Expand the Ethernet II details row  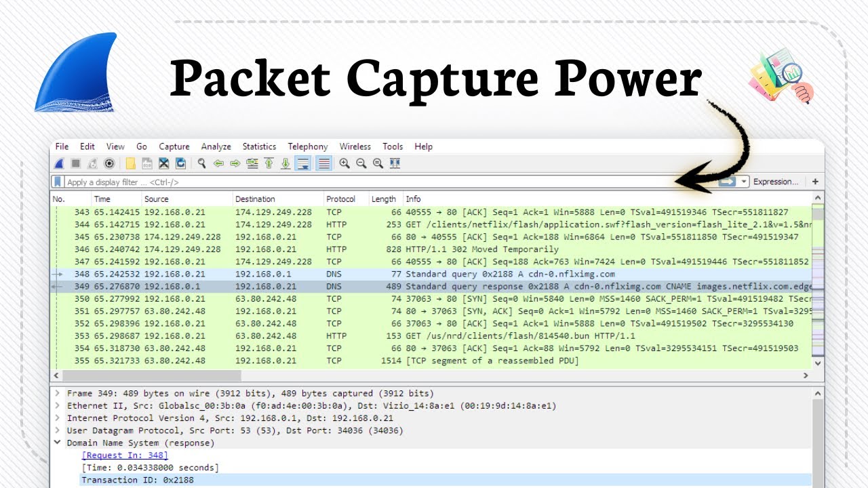tap(58, 405)
